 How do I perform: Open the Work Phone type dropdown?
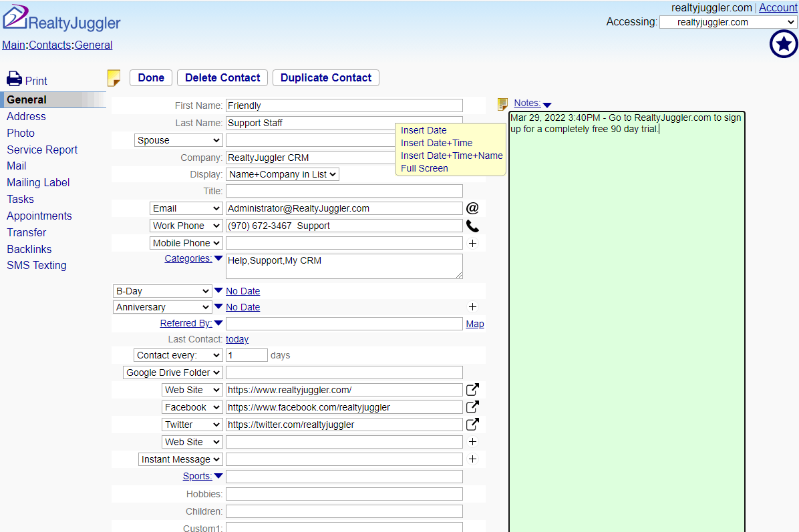[186, 226]
